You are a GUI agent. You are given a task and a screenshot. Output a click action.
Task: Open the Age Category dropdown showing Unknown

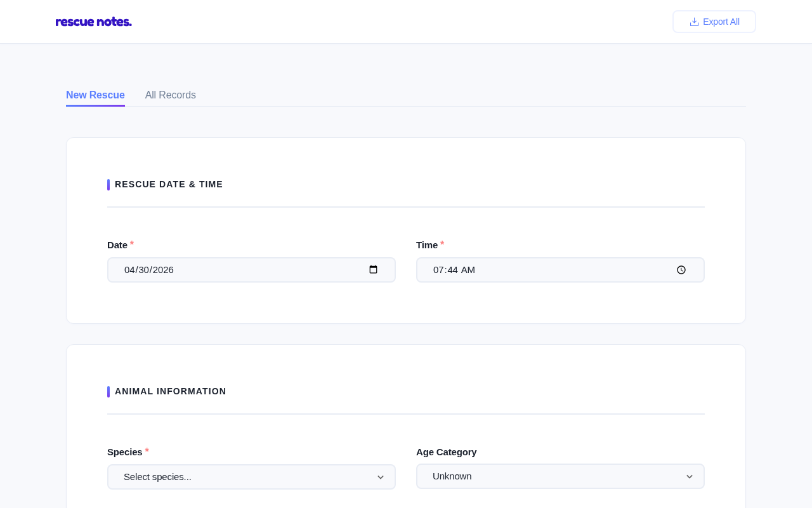pyautogui.click(x=560, y=476)
